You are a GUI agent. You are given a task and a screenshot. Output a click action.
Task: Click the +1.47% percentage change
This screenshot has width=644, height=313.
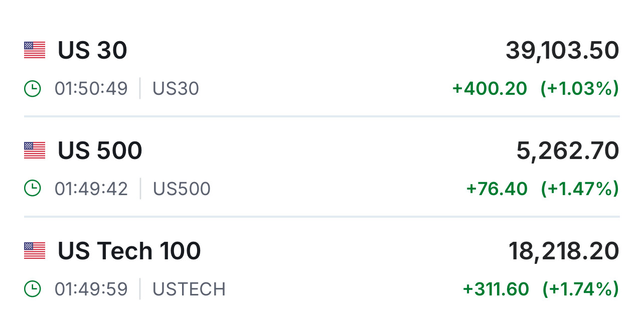tap(580, 189)
